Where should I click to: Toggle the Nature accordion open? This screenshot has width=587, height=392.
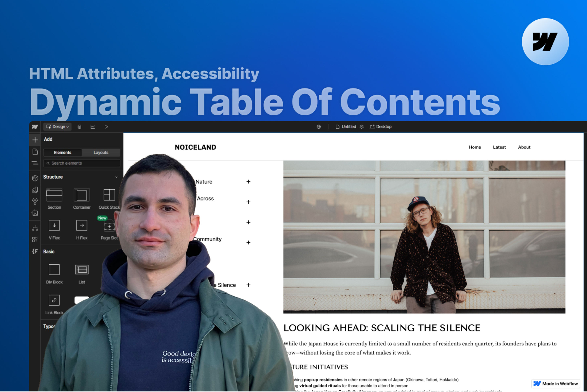coord(248,182)
